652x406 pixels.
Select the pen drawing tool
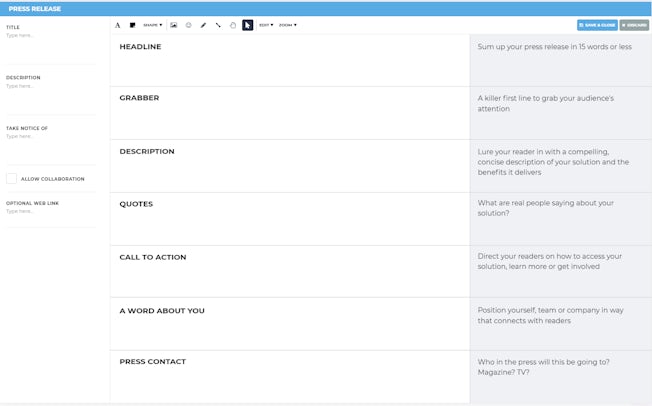tap(203, 25)
